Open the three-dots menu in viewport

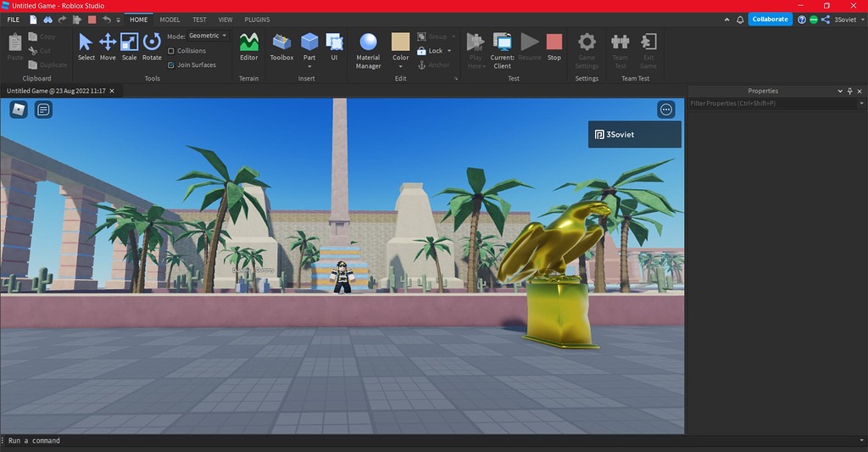[666, 109]
